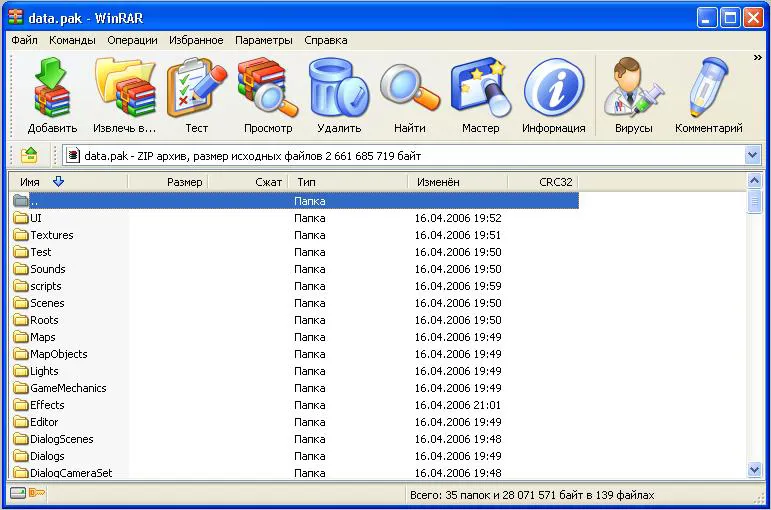Open the Команды menu
This screenshot has height=510, width=771.
72,40
